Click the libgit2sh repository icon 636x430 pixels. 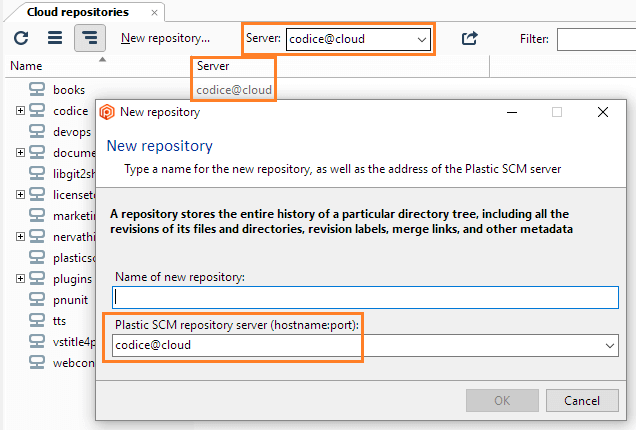[x=37, y=173]
